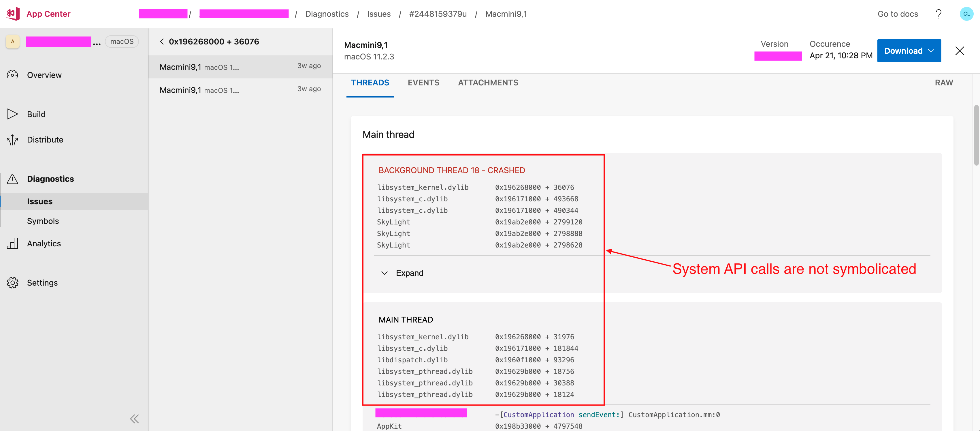
Task: Click the Go to docs link
Action: pos(898,14)
